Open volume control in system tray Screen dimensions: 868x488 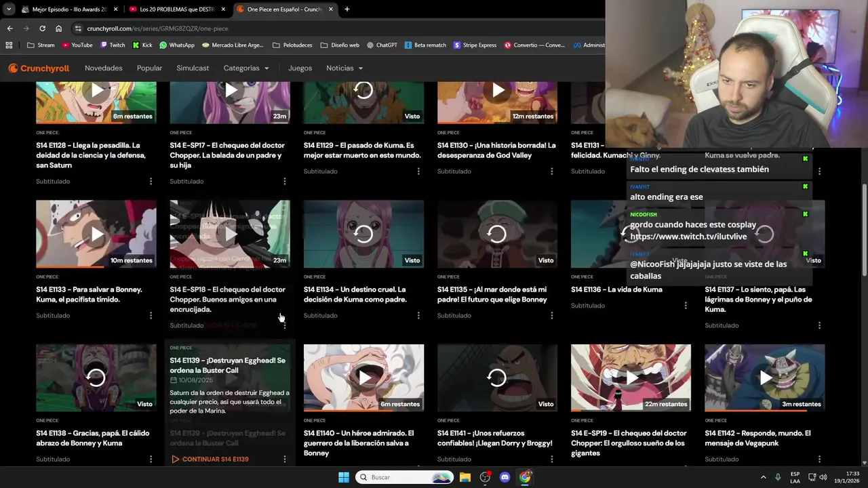pos(823,477)
